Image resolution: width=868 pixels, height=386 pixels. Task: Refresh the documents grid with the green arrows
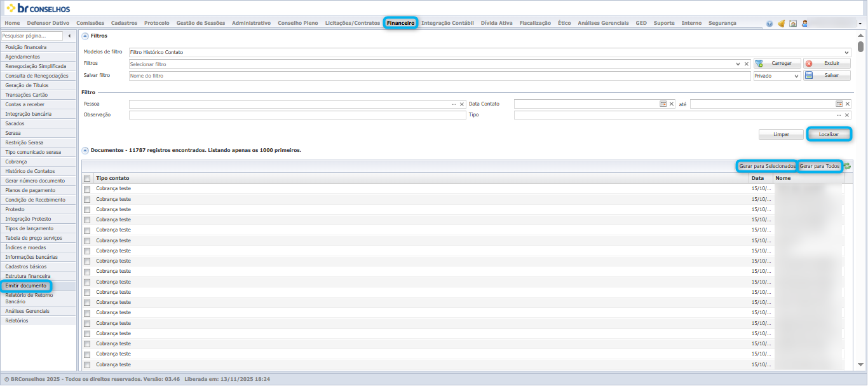[847, 166]
